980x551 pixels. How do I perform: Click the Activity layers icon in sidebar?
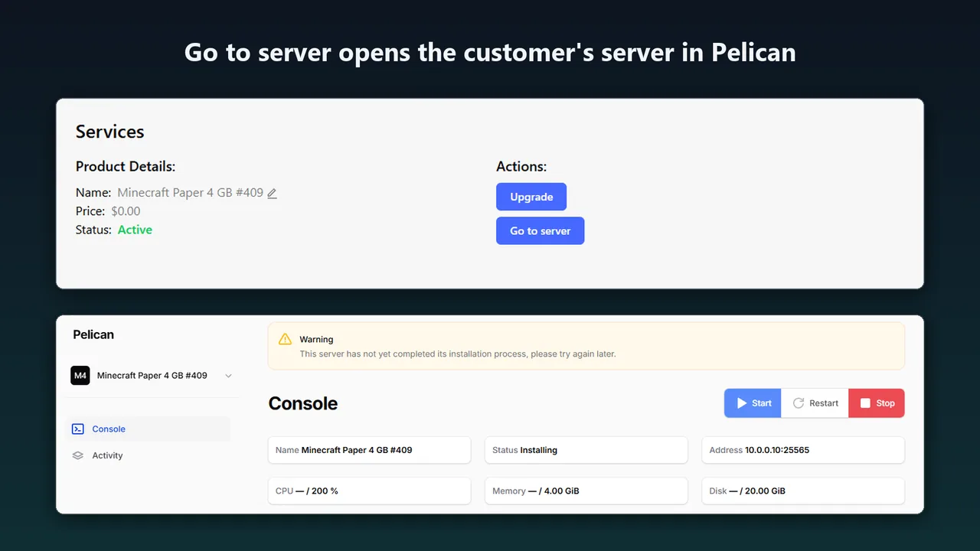(x=78, y=455)
